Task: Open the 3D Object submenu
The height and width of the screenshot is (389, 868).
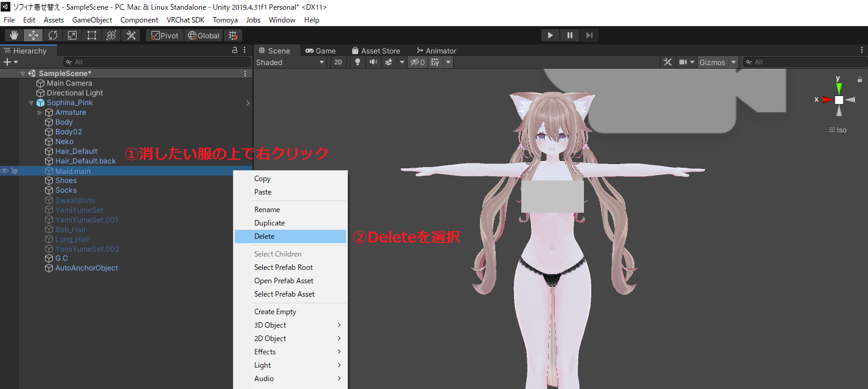Action: (290, 325)
